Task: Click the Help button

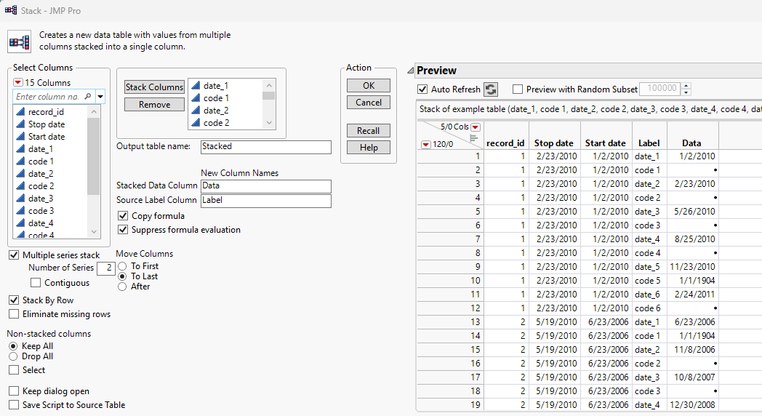Action: [x=368, y=148]
